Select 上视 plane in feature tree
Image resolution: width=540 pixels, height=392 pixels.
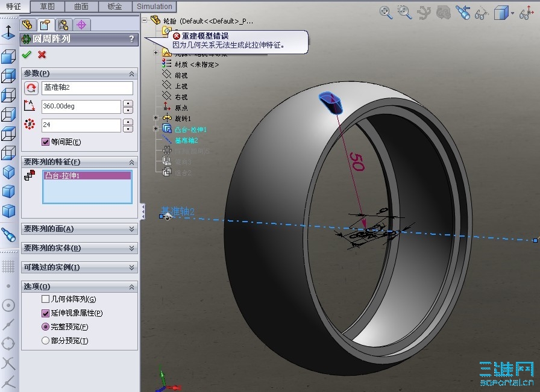point(181,86)
